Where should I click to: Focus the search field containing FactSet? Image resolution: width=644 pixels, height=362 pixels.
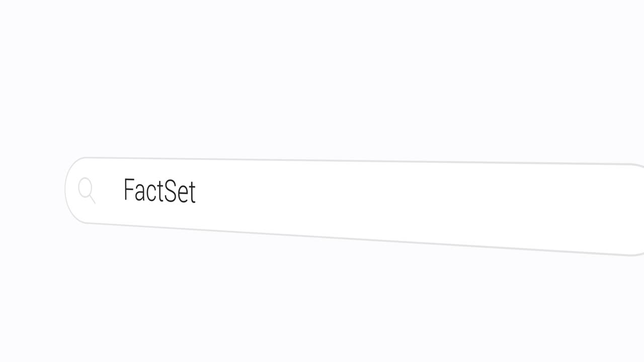coord(302,199)
